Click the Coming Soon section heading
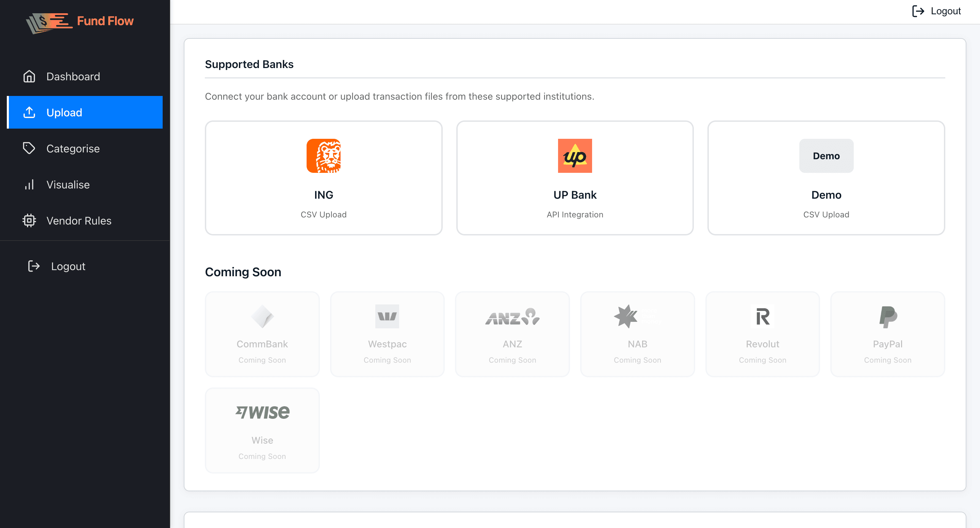 (x=243, y=272)
